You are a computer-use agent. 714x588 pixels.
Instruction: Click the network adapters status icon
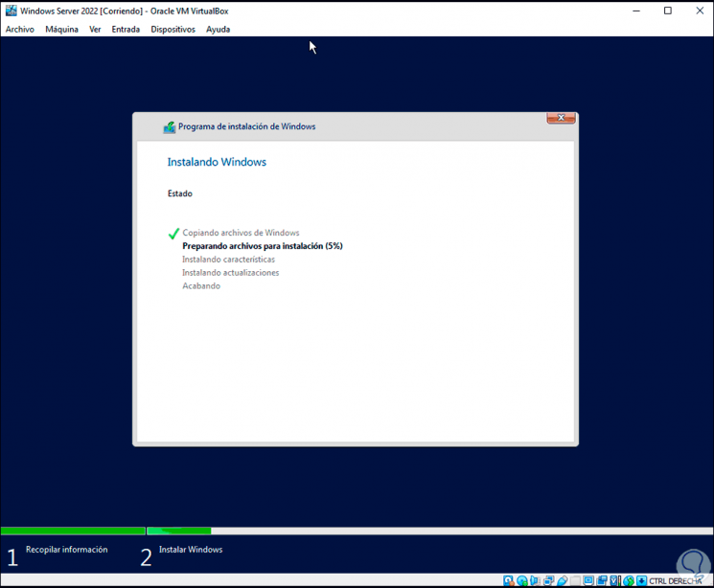[549, 580]
